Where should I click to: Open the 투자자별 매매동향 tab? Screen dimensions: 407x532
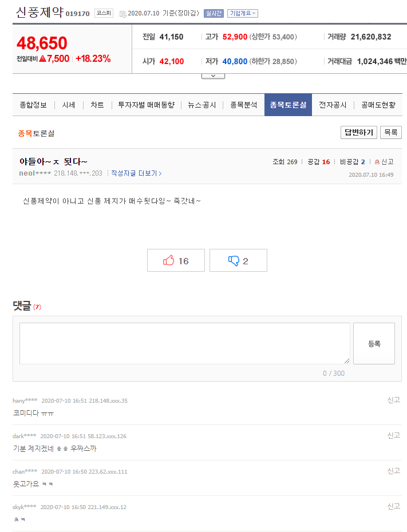click(x=147, y=105)
